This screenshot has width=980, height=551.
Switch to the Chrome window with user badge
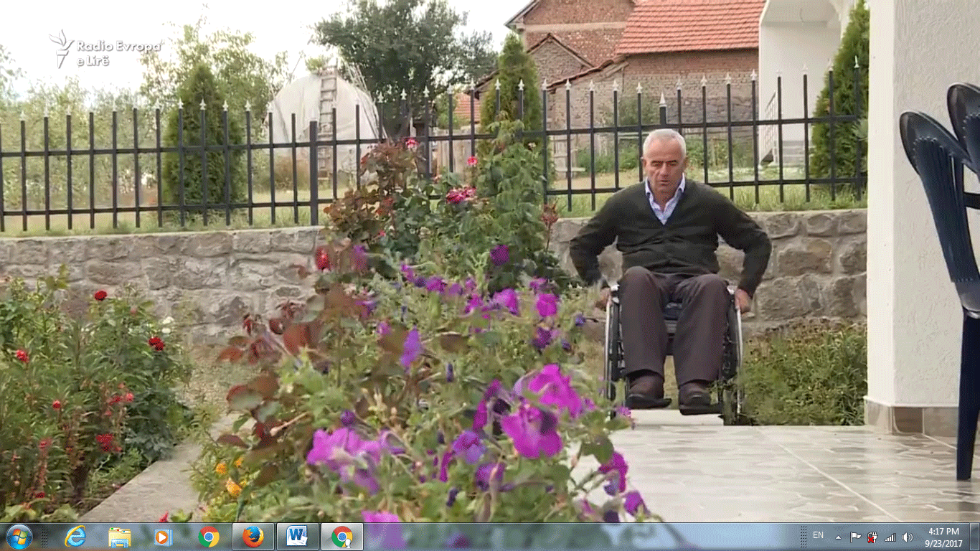click(x=341, y=537)
